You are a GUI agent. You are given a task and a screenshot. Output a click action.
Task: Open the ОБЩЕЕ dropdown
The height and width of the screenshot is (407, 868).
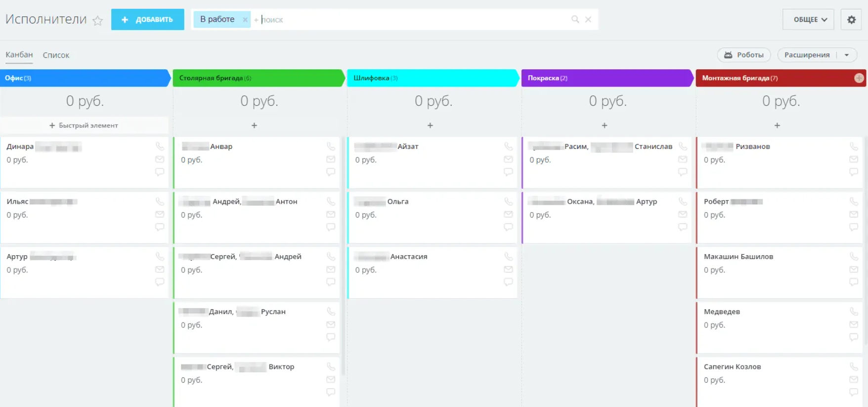tap(808, 20)
